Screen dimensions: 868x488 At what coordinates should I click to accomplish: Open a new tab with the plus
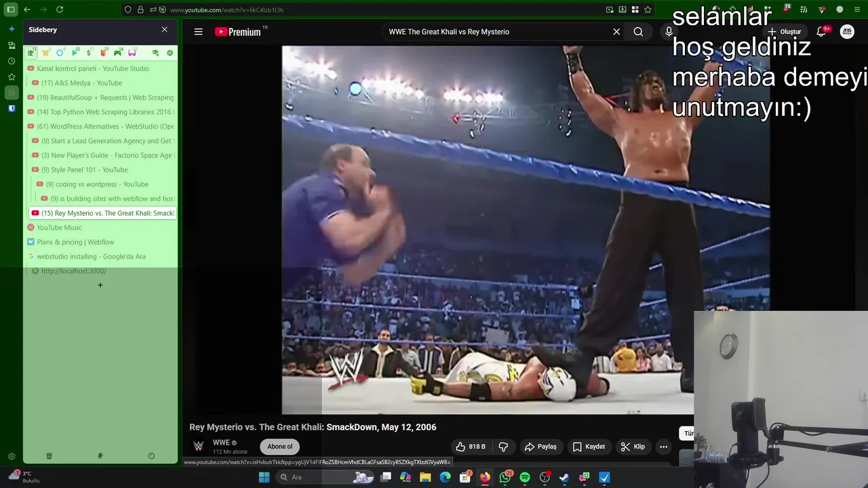click(x=100, y=285)
